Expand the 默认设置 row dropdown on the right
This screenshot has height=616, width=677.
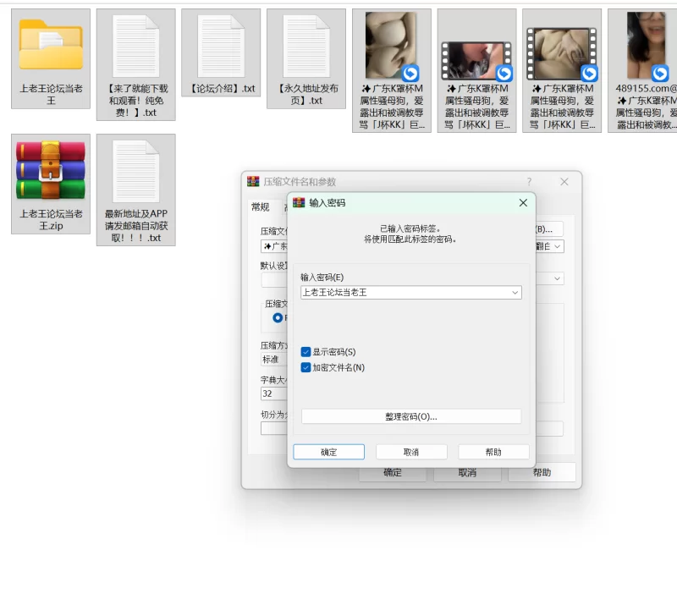(x=558, y=278)
